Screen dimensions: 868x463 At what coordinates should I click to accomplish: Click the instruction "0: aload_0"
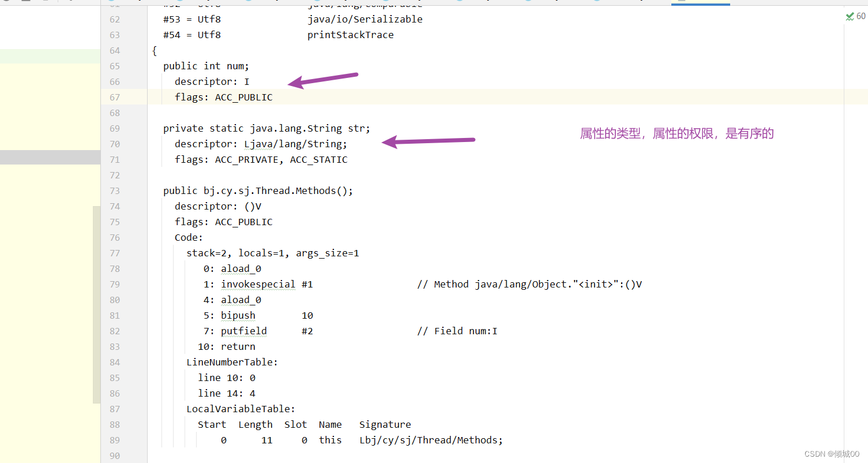232,268
